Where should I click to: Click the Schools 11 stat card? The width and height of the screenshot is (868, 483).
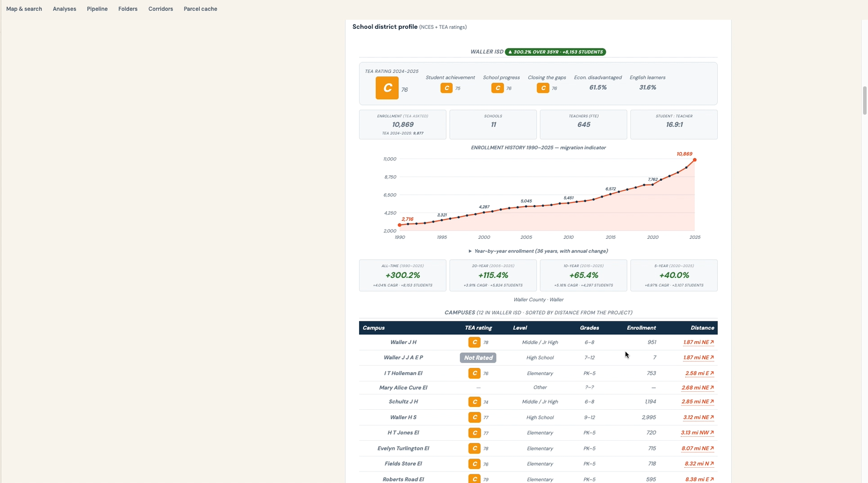point(493,125)
